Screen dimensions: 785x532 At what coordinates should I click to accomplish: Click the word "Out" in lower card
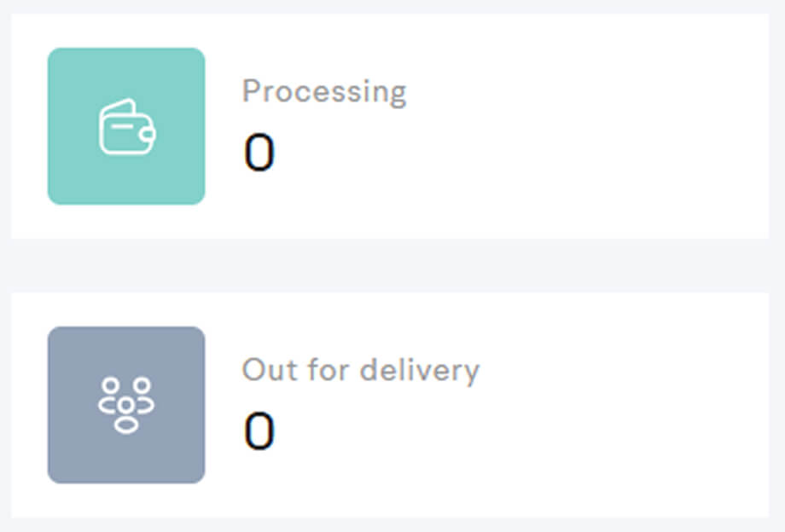pyautogui.click(x=265, y=370)
